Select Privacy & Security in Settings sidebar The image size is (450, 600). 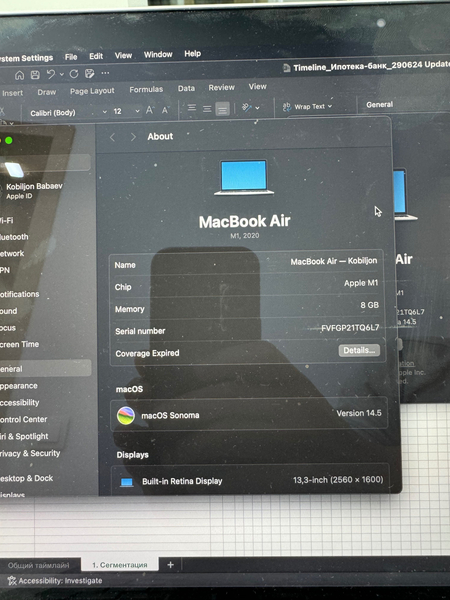(x=30, y=453)
